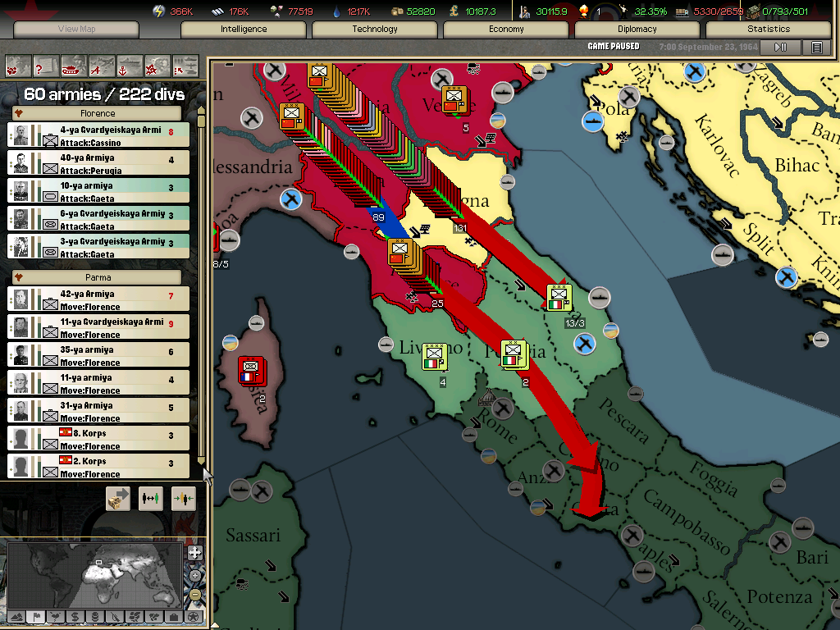This screenshot has width=840, height=630.
Task: Select 4-ya Gvardyeiskaya Armi attacking Cassino
Action: click(x=98, y=136)
